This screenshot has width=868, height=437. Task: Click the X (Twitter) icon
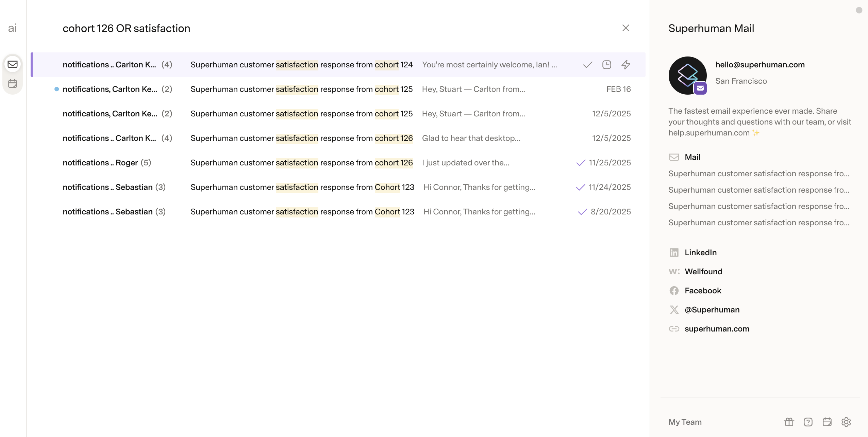674,310
